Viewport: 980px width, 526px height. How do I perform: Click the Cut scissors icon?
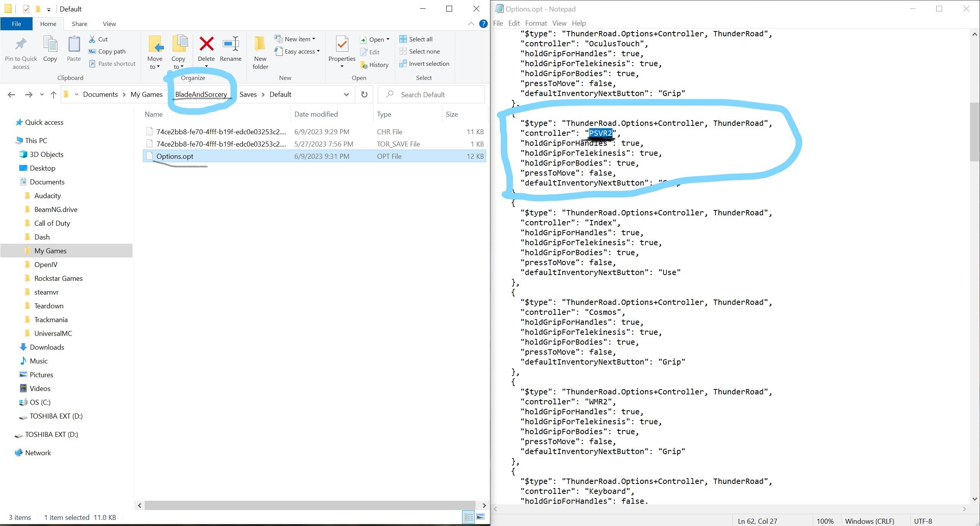point(92,39)
